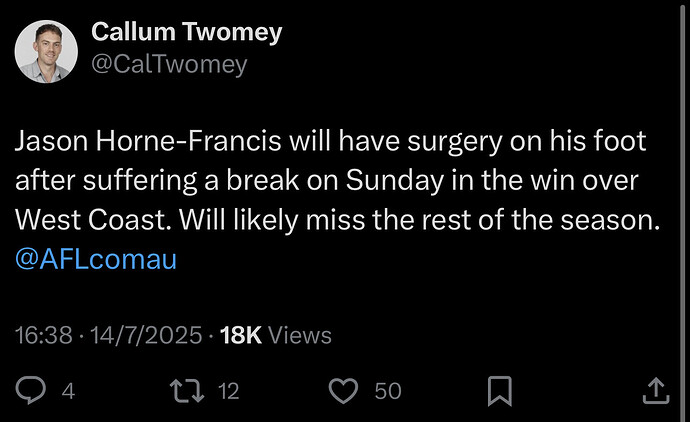
Task: Click the word Views beside 18K
Action: pos(299,336)
